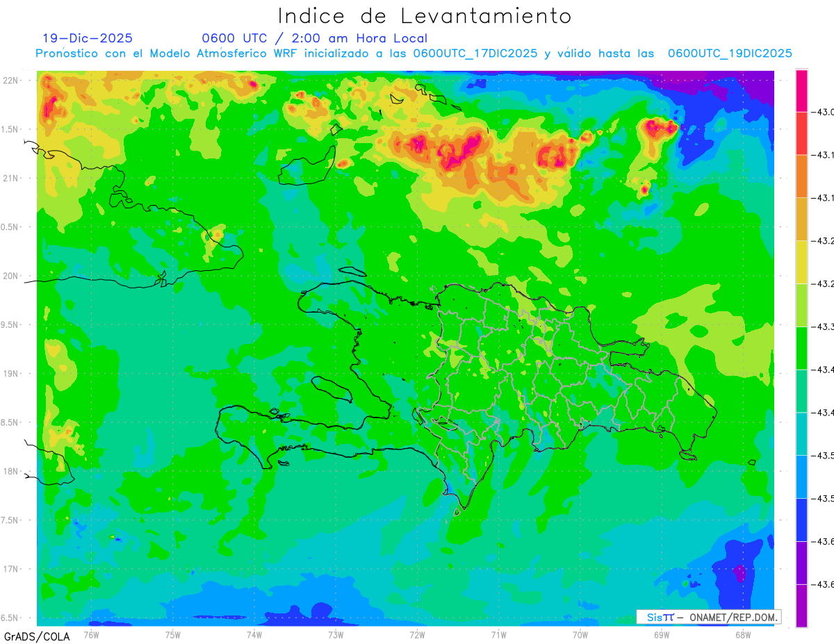
Task: Click the legend value -43.0
Action: point(823,112)
